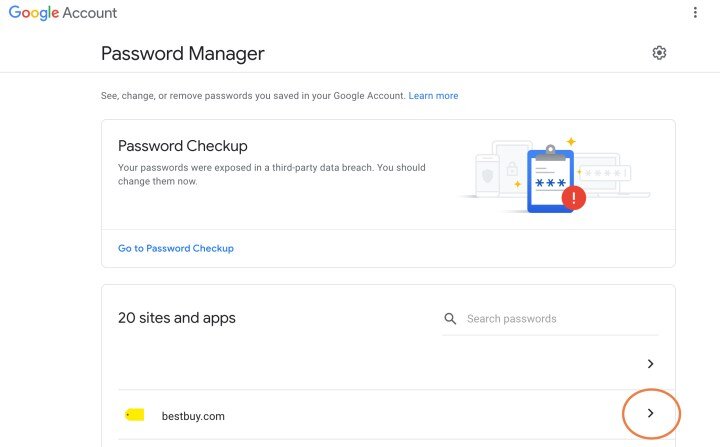Click the Google Account logo
The image size is (720, 447).
63,13
